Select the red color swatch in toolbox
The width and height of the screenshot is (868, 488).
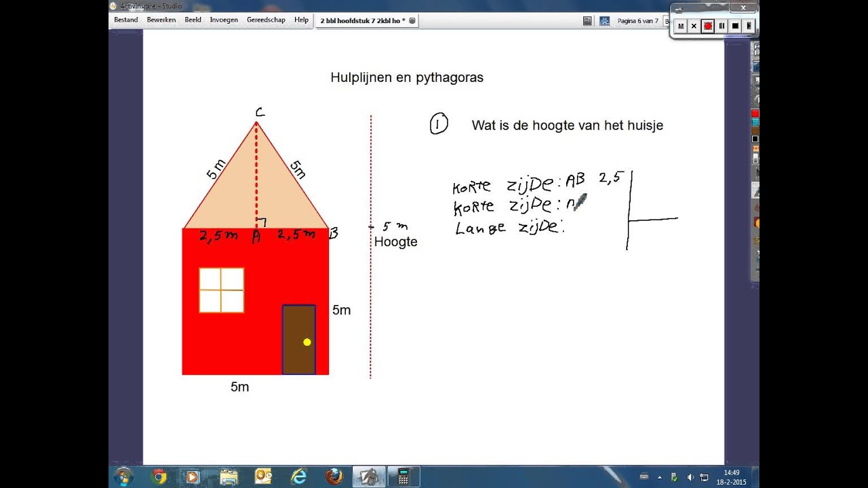coord(755,113)
